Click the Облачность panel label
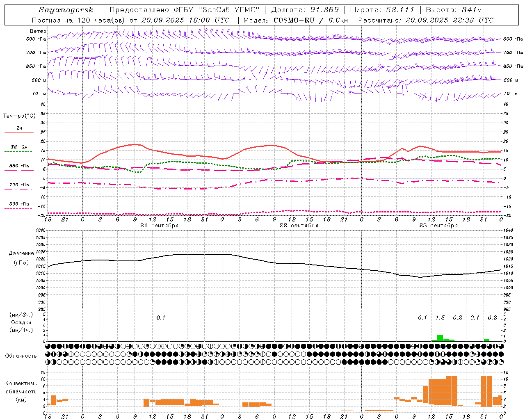 tap(21, 356)
